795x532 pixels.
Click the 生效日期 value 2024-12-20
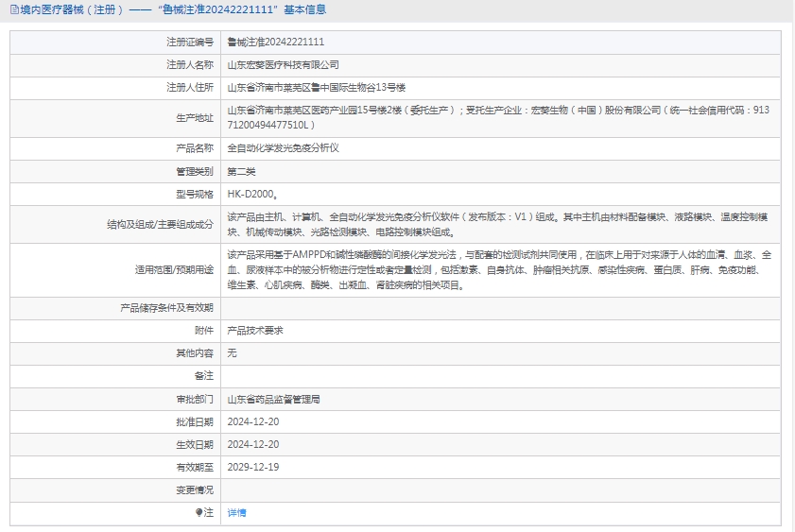253,444
